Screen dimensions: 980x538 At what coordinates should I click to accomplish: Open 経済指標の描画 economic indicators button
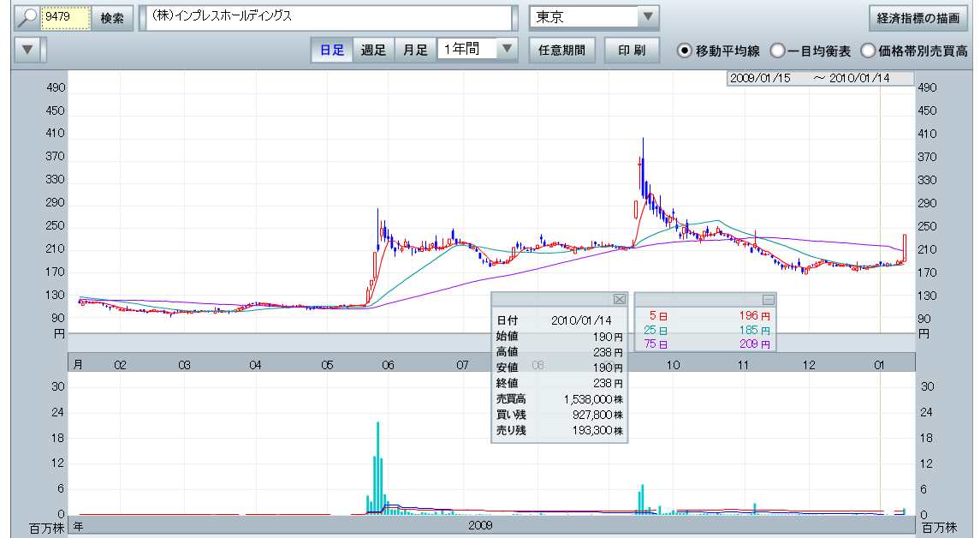point(917,17)
